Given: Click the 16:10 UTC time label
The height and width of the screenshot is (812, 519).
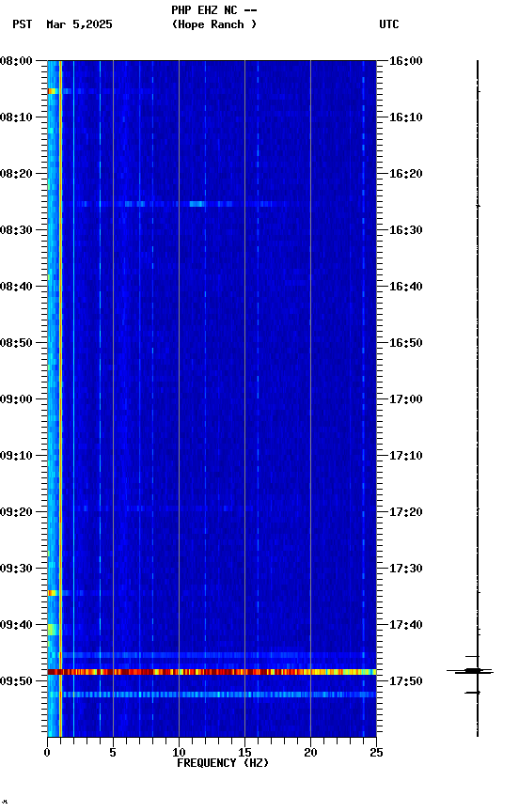Looking at the screenshot, I should pyautogui.click(x=405, y=117).
